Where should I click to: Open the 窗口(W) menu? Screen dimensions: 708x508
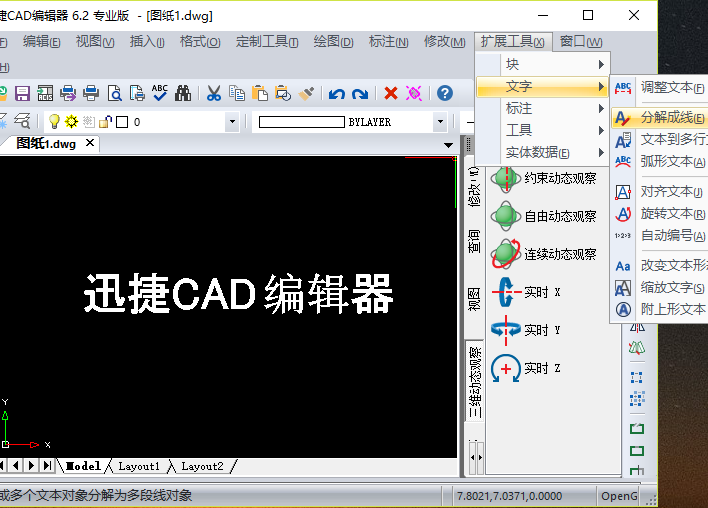pyautogui.click(x=581, y=42)
